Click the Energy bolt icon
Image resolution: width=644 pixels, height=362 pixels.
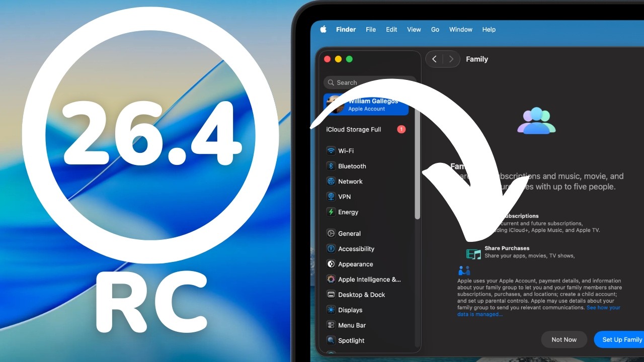(331, 212)
